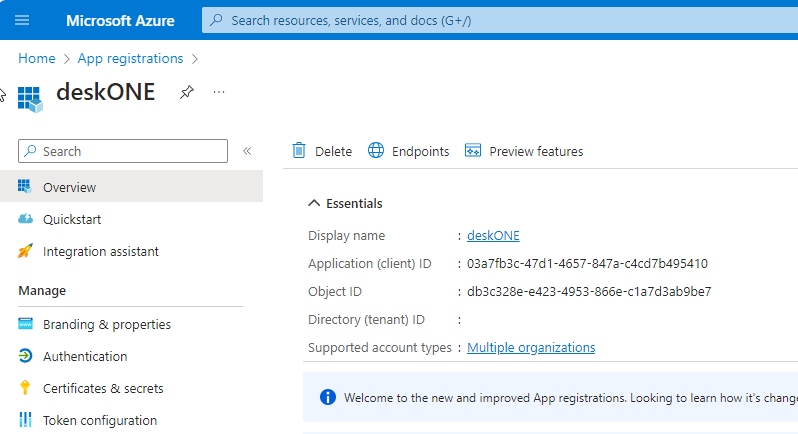Click the Quickstart cloud icon
The height and width of the screenshot is (434, 798).
(25, 219)
